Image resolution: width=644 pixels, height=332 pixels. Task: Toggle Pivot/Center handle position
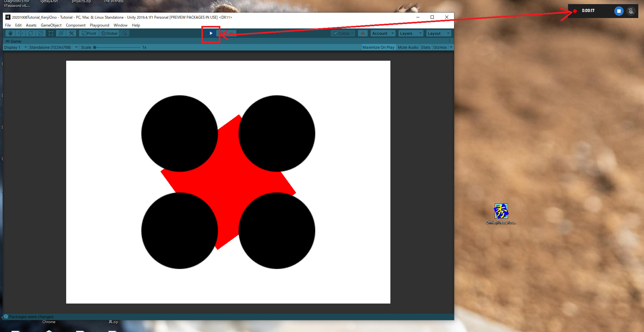tap(89, 33)
